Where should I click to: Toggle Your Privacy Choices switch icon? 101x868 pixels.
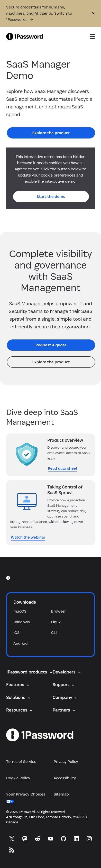[10, 801]
